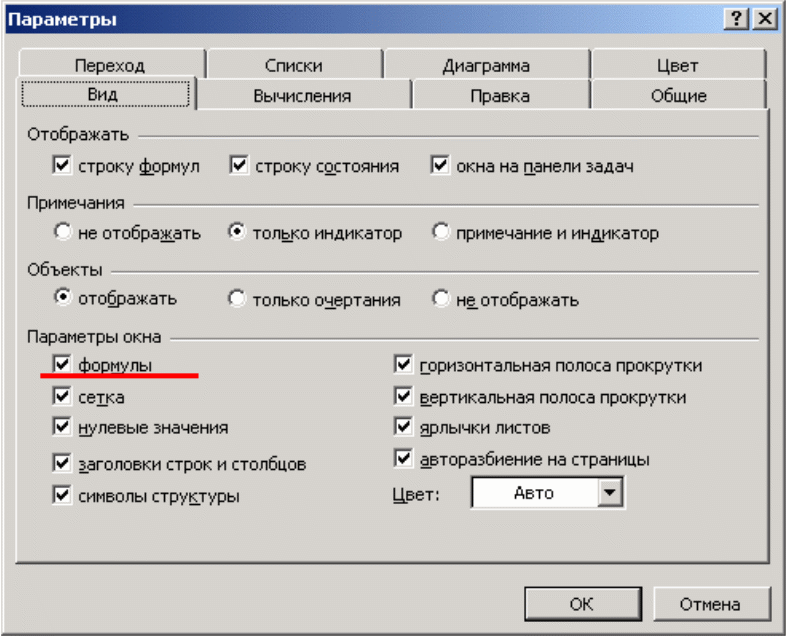Open the Вычисления tab
The width and height of the screenshot is (786, 636).
[x=302, y=96]
